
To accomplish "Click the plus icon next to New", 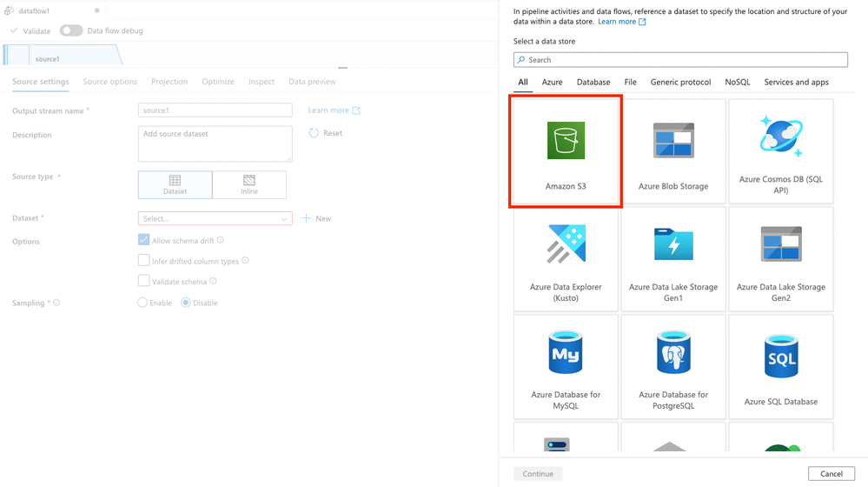I will pos(306,218).
